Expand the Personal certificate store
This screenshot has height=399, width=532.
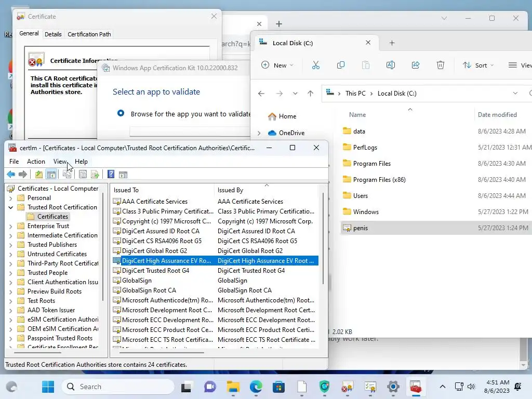[10, 198]
